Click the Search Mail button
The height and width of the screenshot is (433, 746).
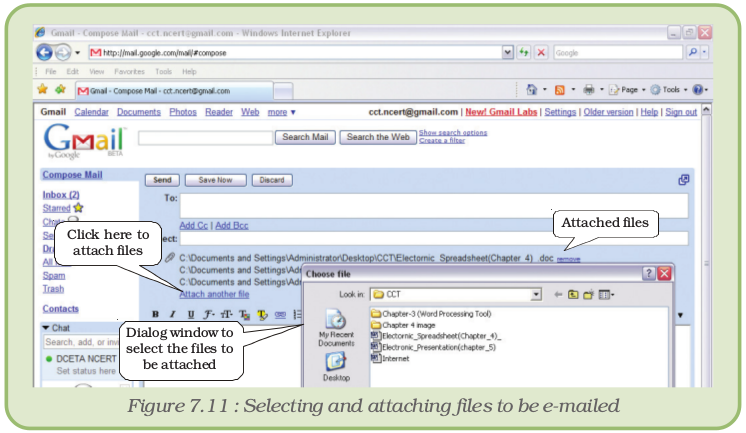(305, 137)
